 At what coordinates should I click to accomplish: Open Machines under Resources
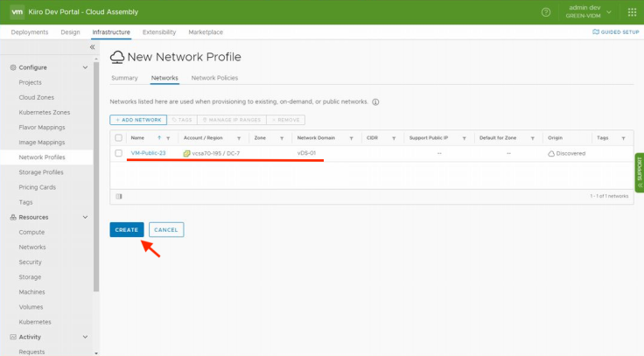31,292
